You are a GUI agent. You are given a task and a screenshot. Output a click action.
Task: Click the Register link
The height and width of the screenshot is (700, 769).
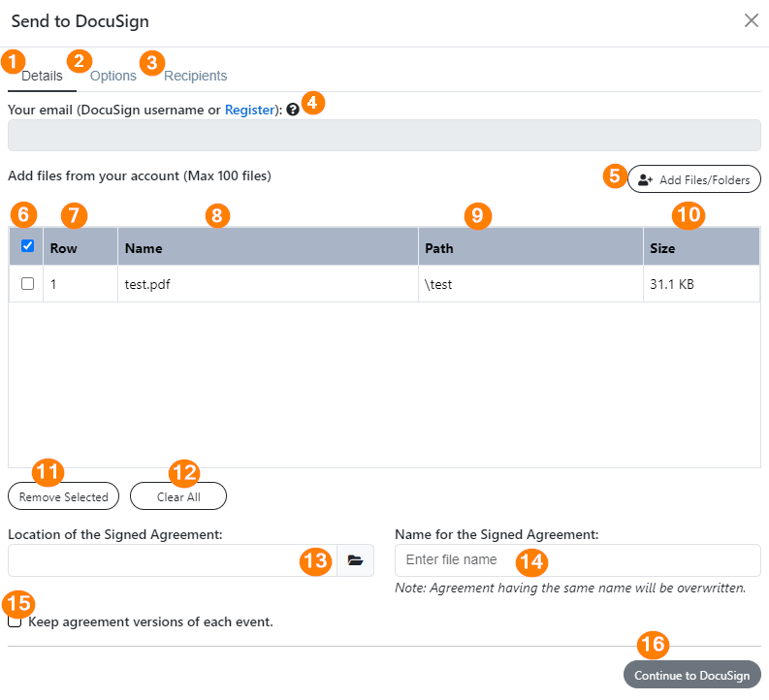(249, 110)
